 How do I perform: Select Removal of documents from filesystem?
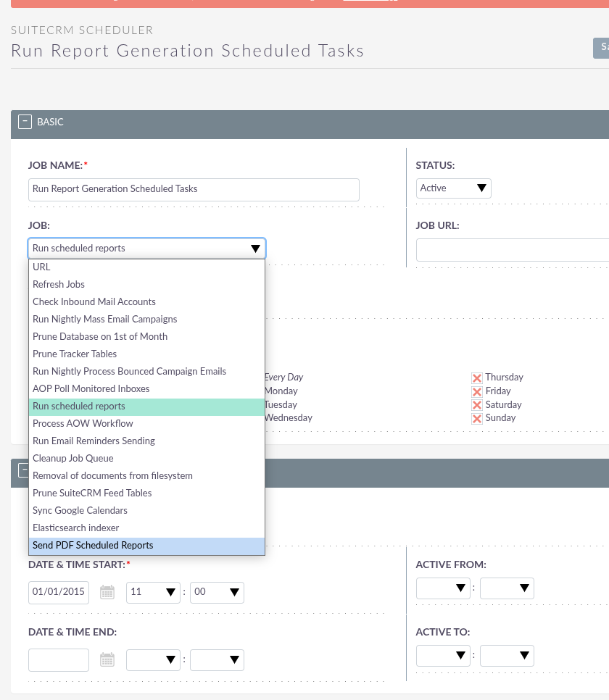(146, 476)
